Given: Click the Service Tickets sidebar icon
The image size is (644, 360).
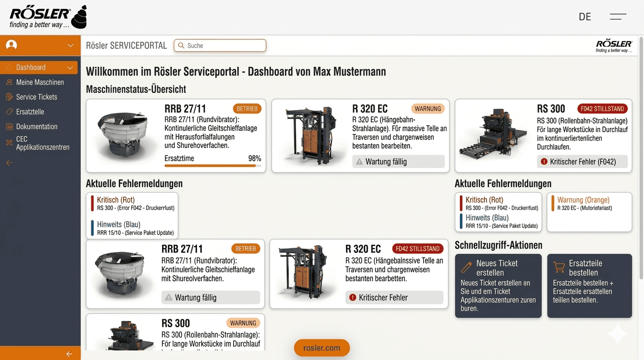Looking at the screenshot, I should (x=9, y=97).
